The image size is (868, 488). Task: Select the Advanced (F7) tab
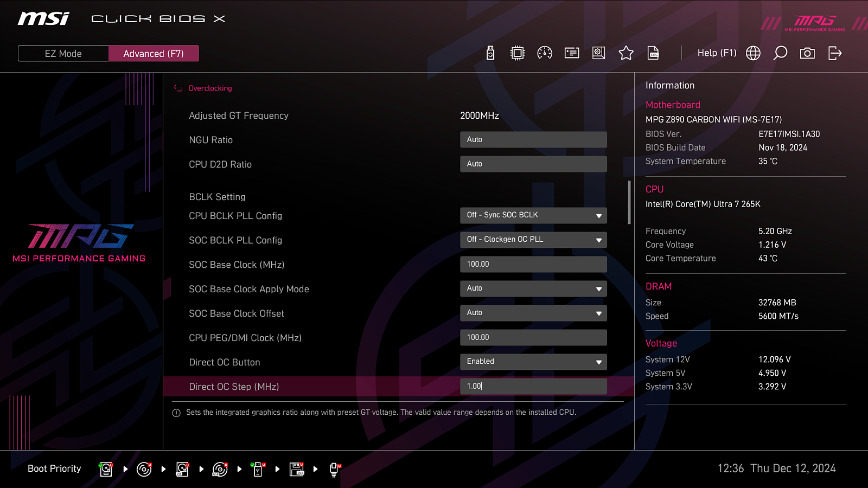pyautogui.click(x=154, y=53)
